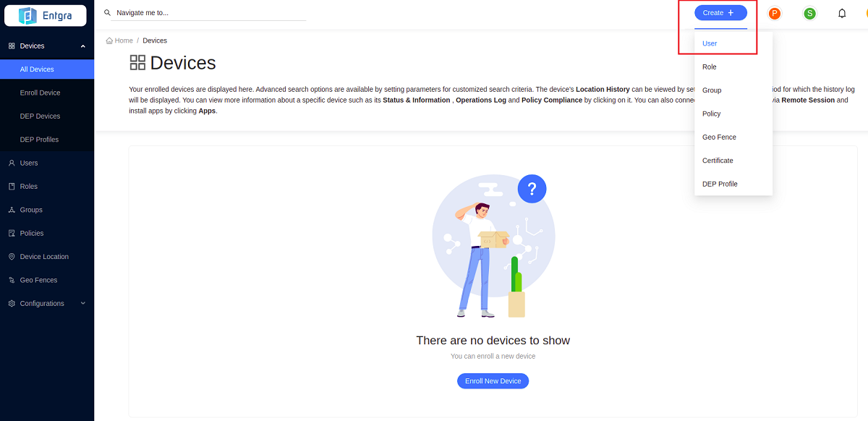
Task: Click the green S avatar icon
Action: (809, 13)
